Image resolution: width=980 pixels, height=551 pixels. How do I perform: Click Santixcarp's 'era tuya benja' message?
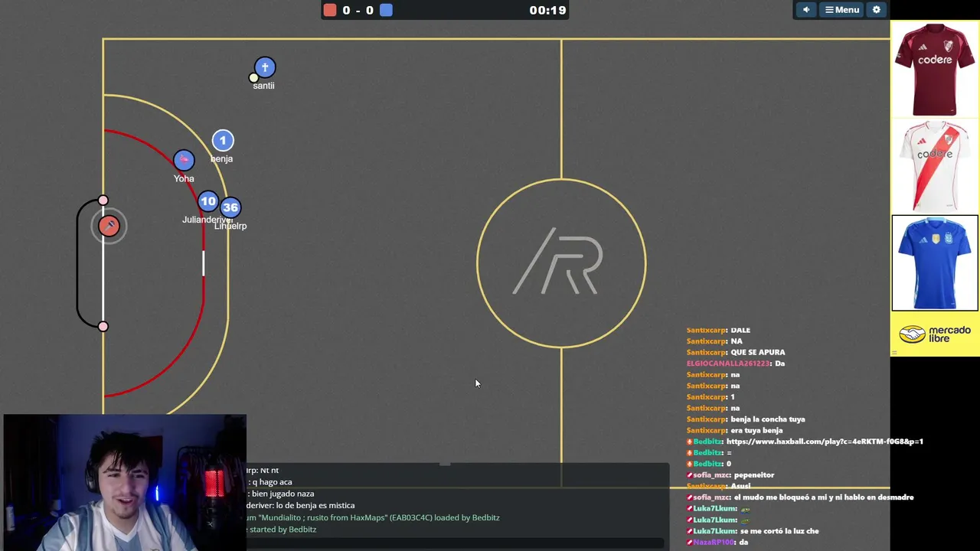click(756, 431)
